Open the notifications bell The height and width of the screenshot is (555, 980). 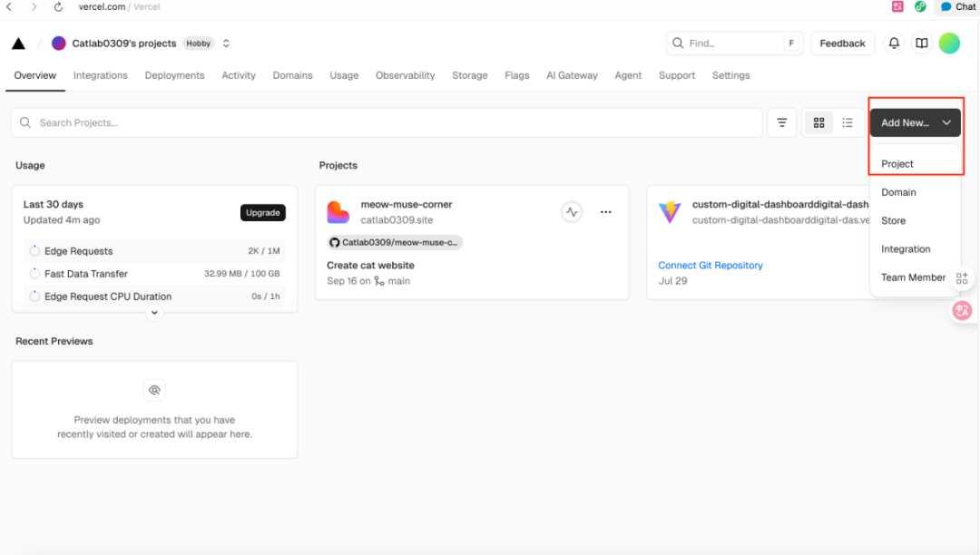(x=895, y=44)
